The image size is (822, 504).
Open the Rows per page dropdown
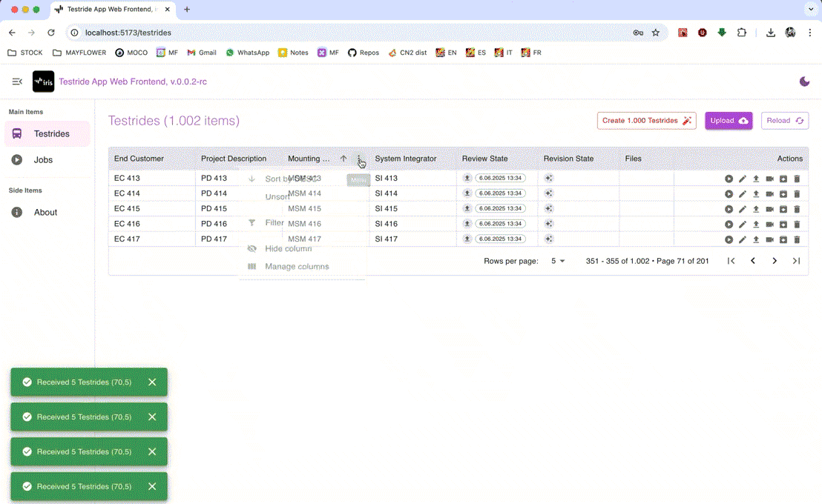pos(558,261)
